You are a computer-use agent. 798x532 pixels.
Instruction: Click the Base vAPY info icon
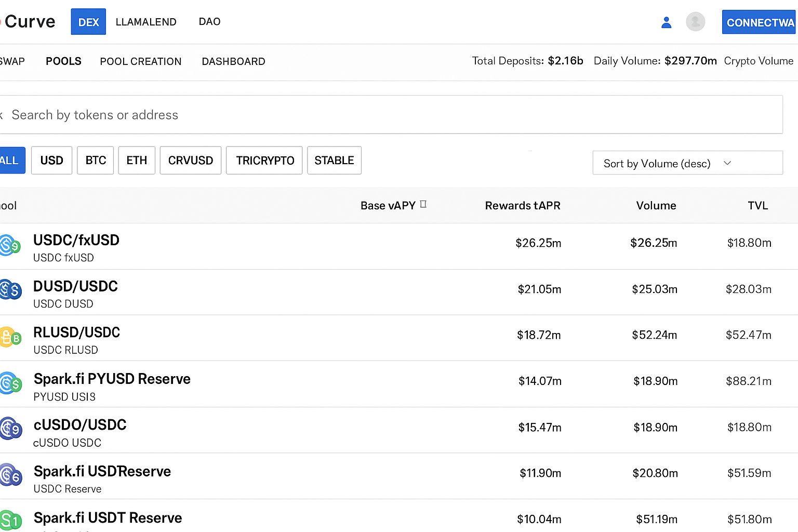(x=423, y=204)
